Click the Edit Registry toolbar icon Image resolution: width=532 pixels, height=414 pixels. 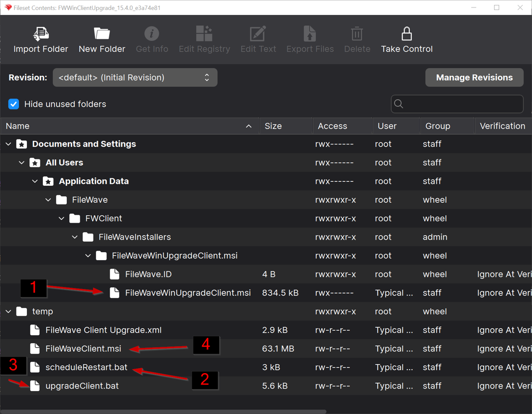[204, 33]
